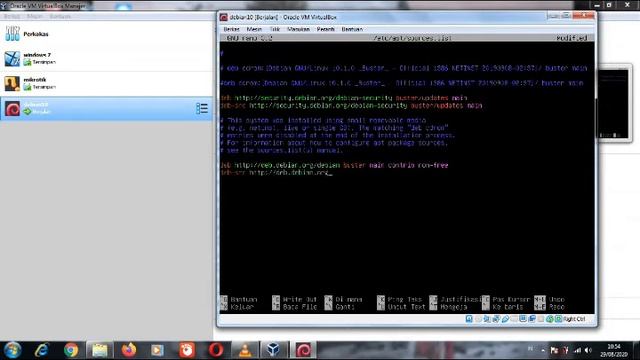
Task: Switch to VirtualBox Manager taskbar button
Action: pos(274,350)
